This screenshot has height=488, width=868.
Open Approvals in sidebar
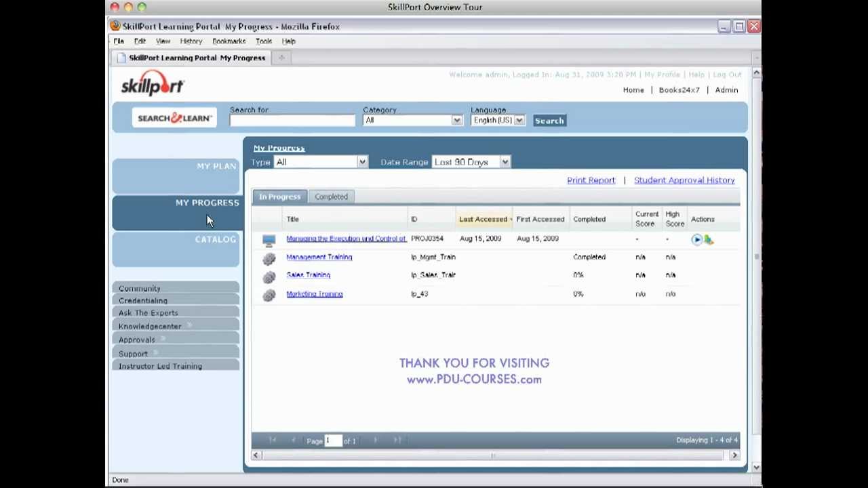pyautogui.click(x=176, y=340)
